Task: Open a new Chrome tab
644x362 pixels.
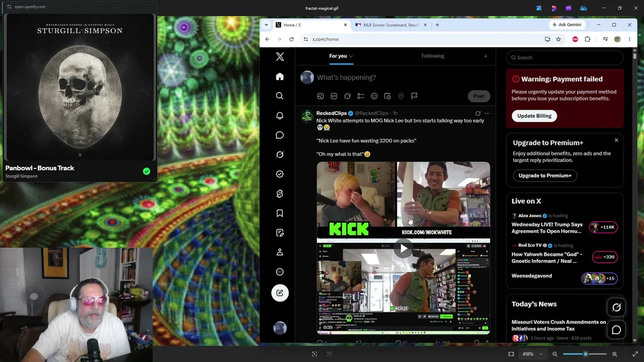Action: pos(437,25)
